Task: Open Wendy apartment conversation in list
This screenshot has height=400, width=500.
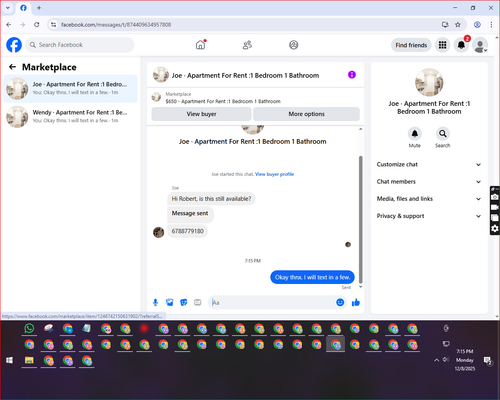Action: point(70,117)
